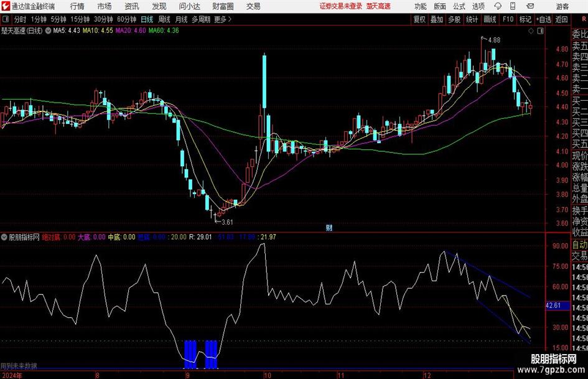Screen dimensions: 588x379
Task: Switch to 60分钟 period
Action: (126, 19)
